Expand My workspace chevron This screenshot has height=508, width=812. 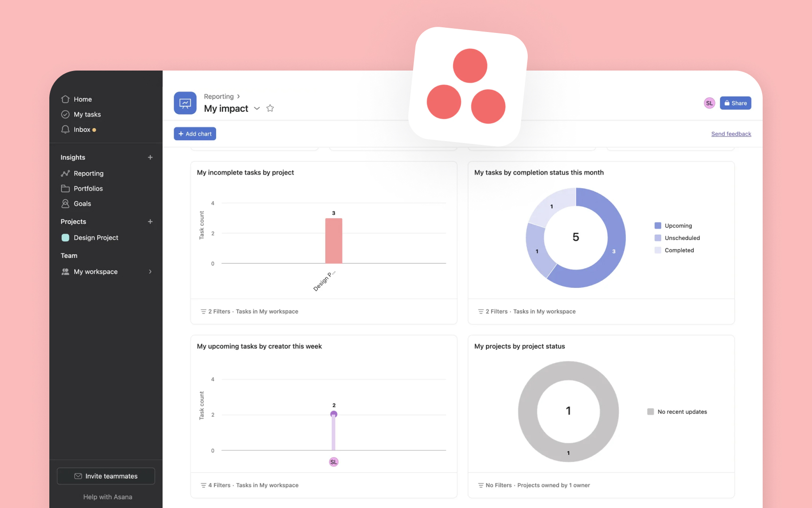point(150,272)
